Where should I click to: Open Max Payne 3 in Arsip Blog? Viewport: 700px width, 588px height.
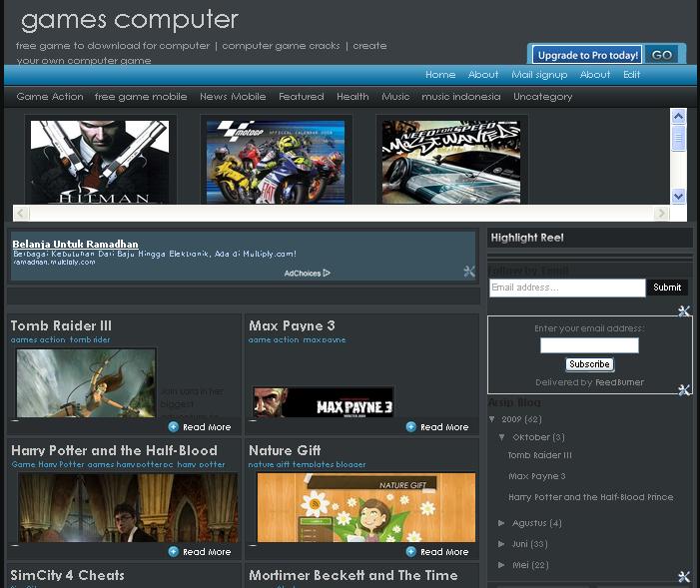[x=536, y=476]
